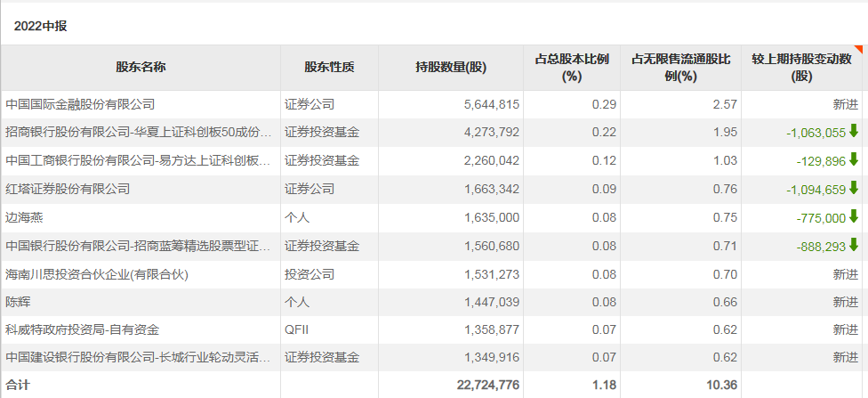Click green down arrow beside -888,293
This screenshot has height=398, width=868.
(854, 245)
